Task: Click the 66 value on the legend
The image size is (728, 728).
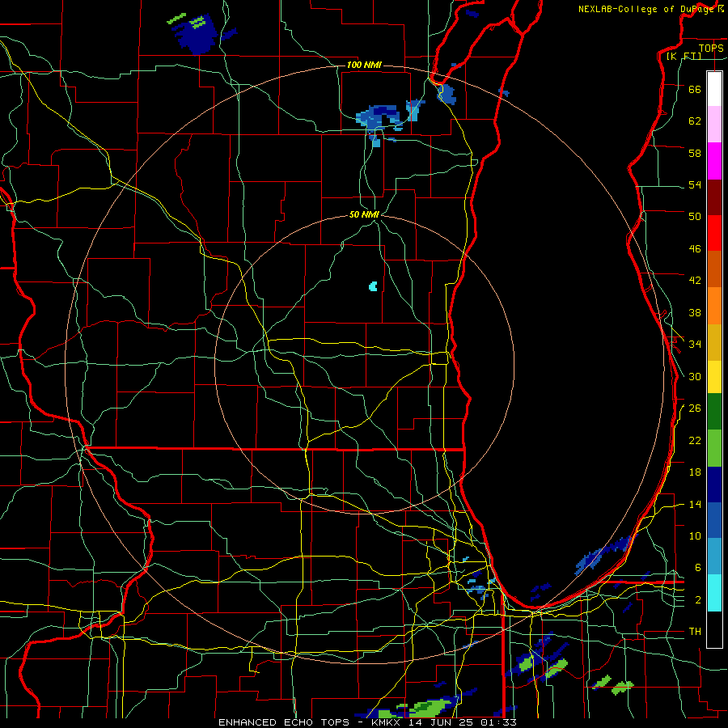Action: (x=695, y=89)
